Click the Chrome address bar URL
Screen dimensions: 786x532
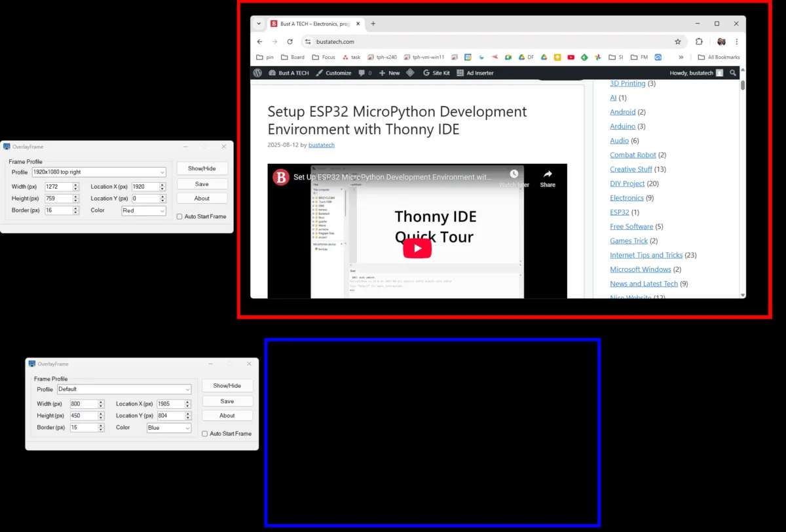(x=335, y=41)
